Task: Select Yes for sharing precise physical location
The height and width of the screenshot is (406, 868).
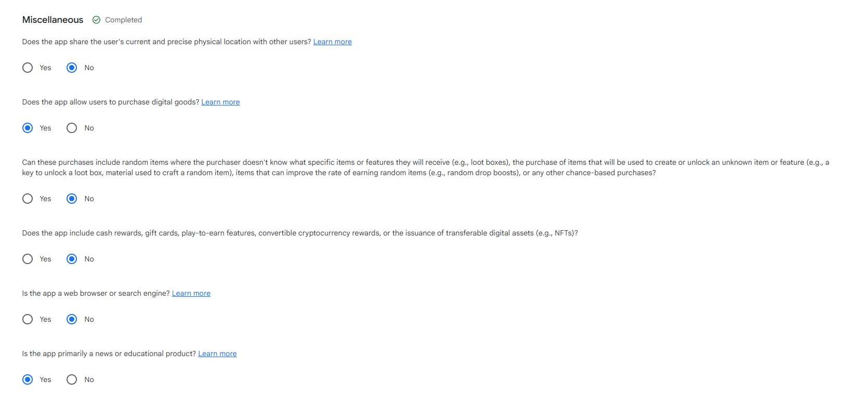Action: click(x=28, y=68)
